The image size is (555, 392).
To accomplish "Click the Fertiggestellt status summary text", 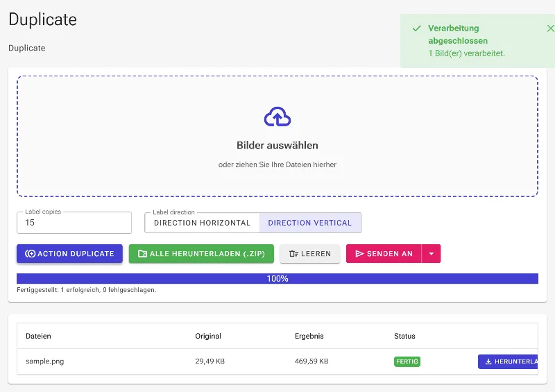I will click(x=86, y=289).
